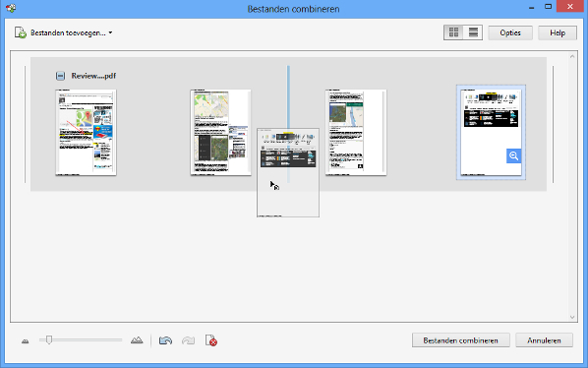Click the undo arrow icon
The height and width of the screenshot is (368, 588).
(165, 340)
